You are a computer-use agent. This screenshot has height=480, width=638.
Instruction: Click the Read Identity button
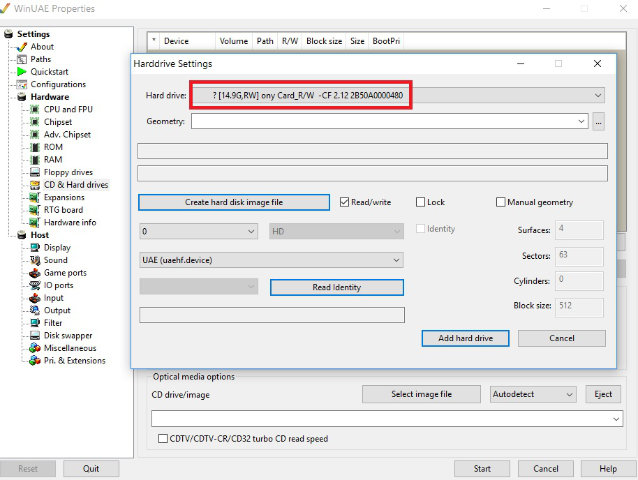click(x=337, y=287)
